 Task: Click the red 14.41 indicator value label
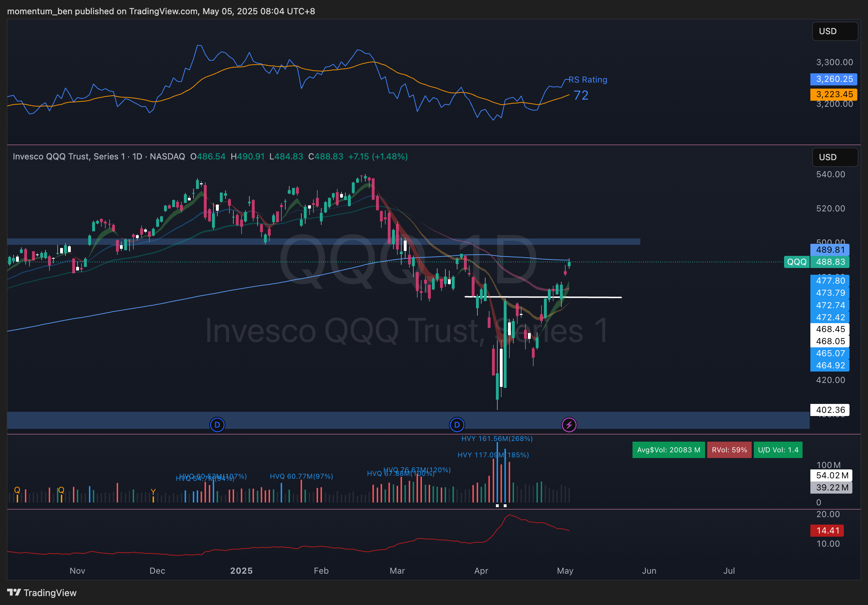(827, 531)
